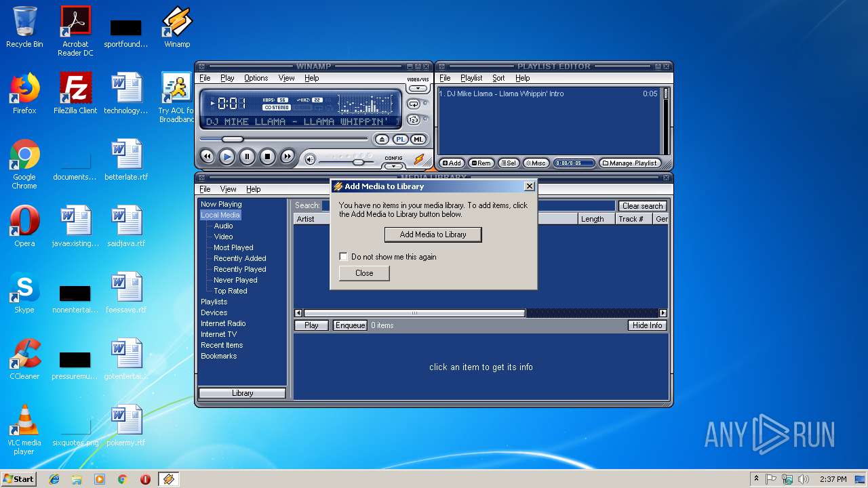
Task: Click the Rem button in Playlist Editor
Action: pos(481,163)
